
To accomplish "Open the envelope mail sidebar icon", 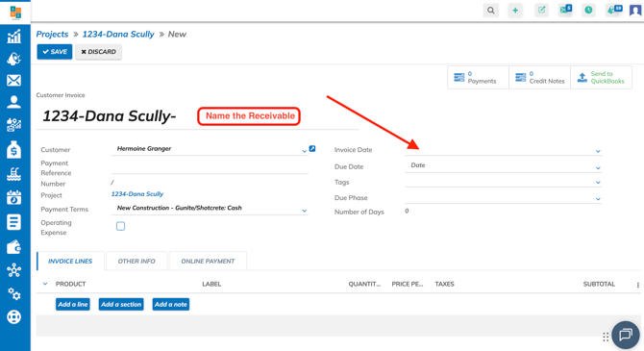I will point(14,80).
